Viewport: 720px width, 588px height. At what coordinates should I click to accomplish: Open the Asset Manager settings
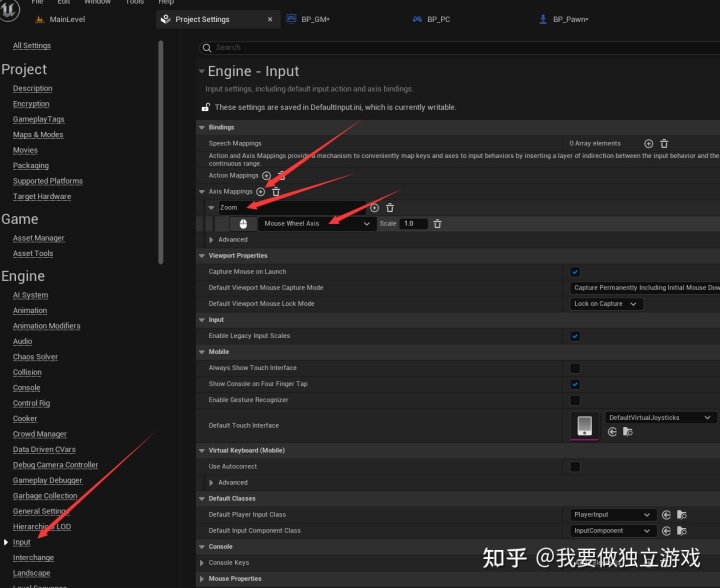click(39, 238)
